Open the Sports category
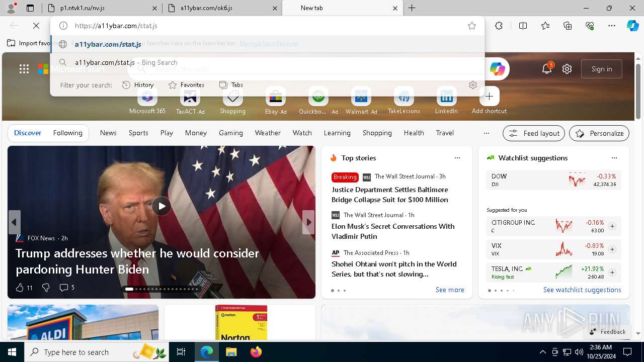644x362 pixels. (x=138, y=133)
